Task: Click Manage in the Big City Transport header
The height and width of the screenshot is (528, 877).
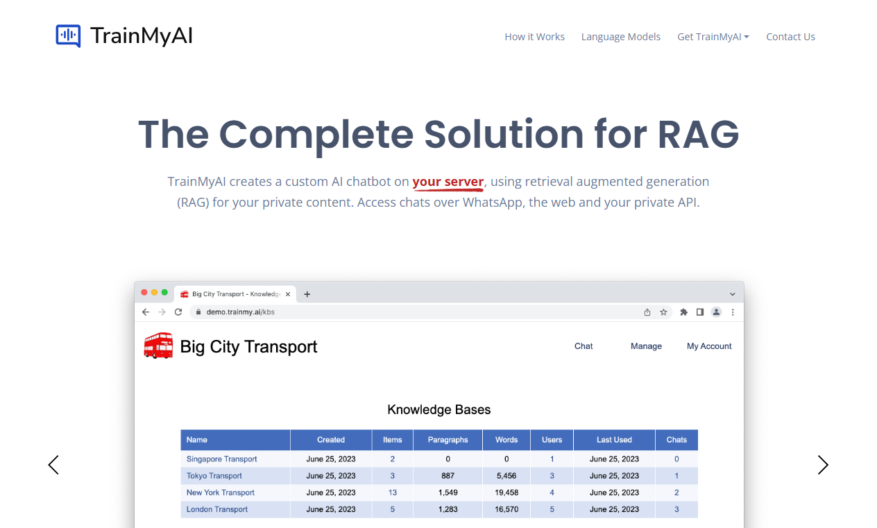Action: pyautogui.click(x=646, y=346)
